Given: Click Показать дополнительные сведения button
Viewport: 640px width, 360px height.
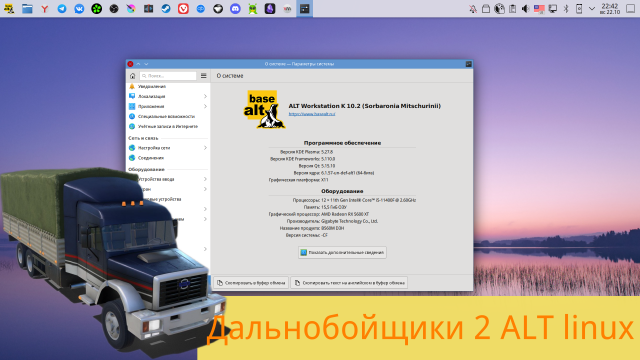Looking at the screenshot, I should (342, 253).
